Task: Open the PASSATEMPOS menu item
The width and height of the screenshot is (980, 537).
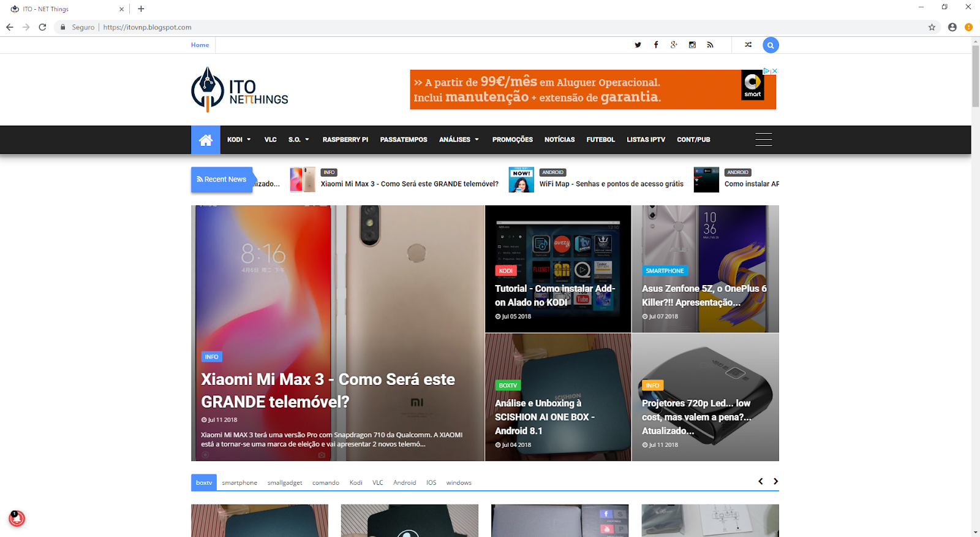Action: (404, 140)
